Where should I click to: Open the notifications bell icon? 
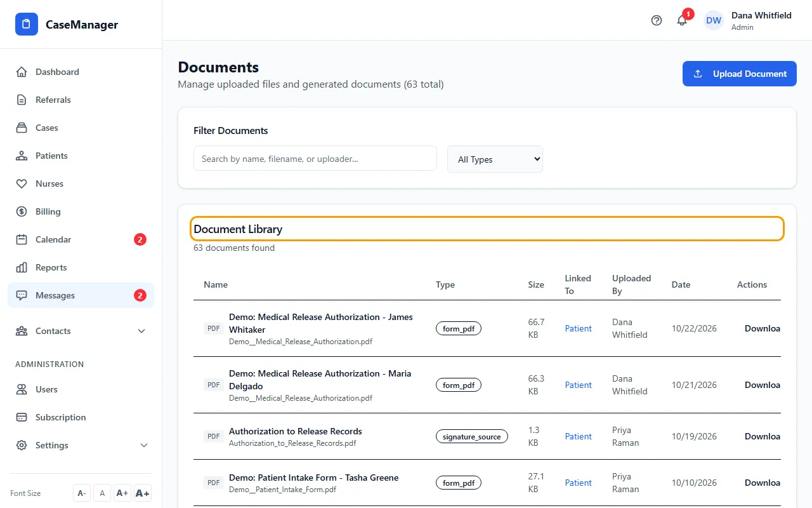pyautogui.click(x=682, y=20)
